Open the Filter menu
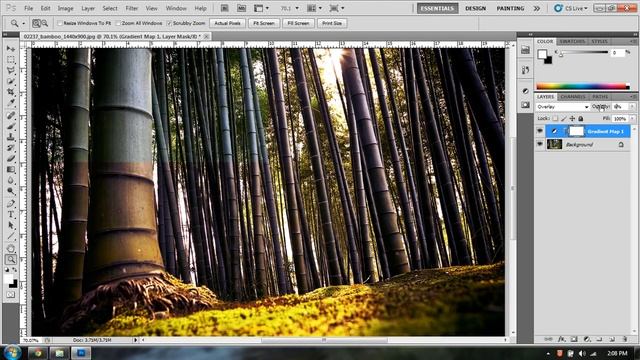 131,8
